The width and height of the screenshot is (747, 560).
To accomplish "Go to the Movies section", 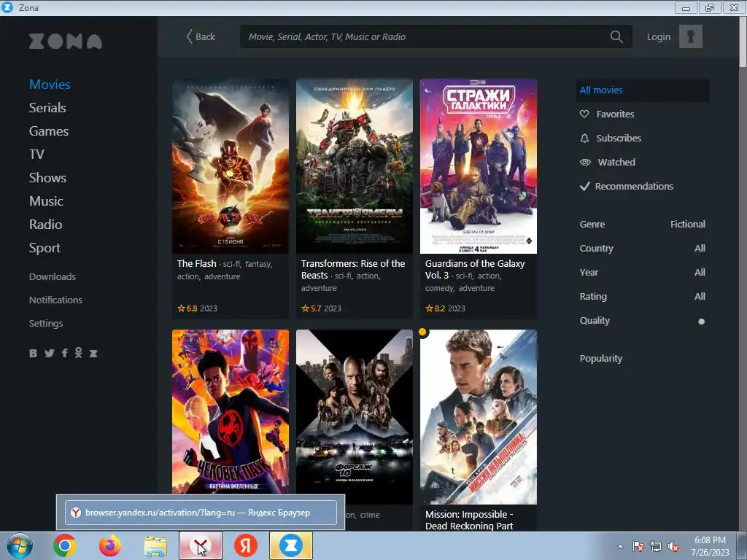I will coord(50,85).
